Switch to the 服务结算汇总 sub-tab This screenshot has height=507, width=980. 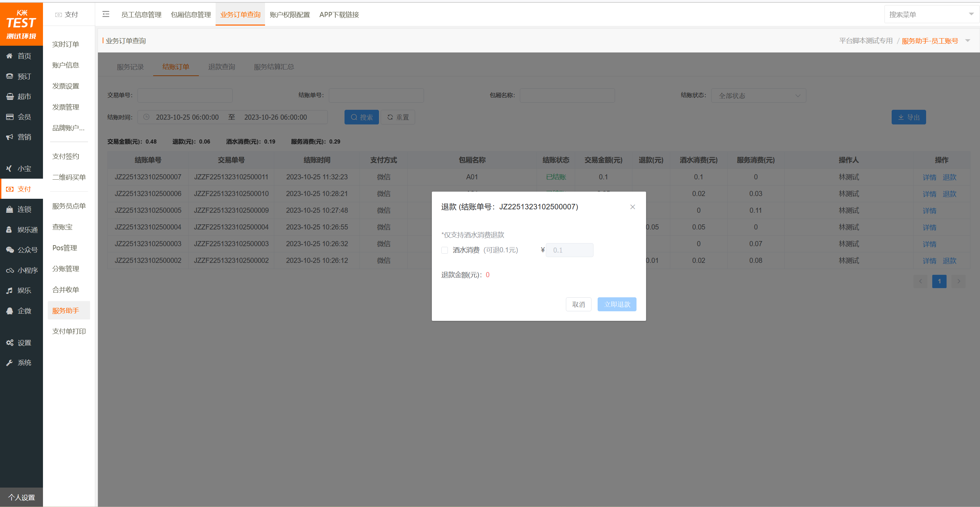(x=274, y=67)
